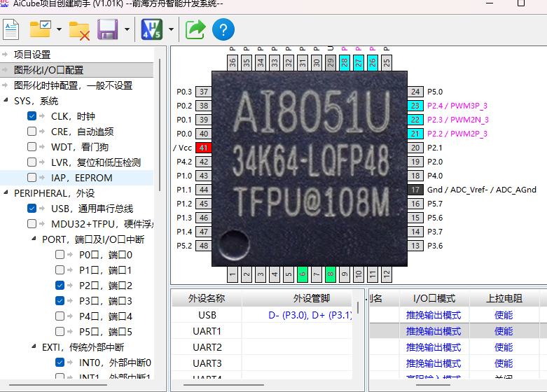Open dropdown arrow beside open folder icon
The width and height of the screenshot is (547, 392).
click(x=59, y=29)
